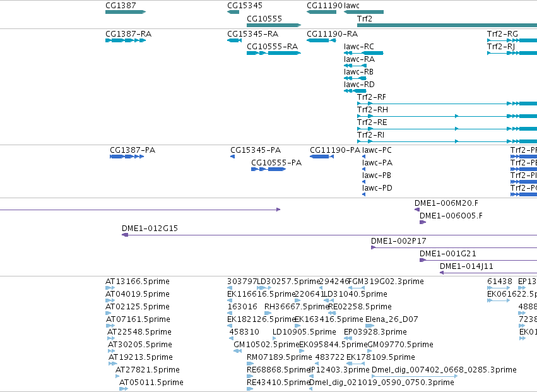Open EST RM07189.5prime
The height and width of the screenshot is (392, 537).
[x=280, y=358]
